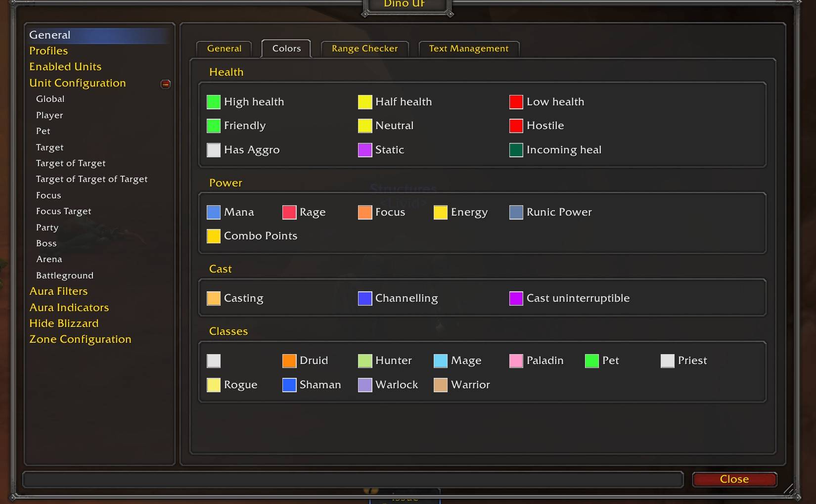The height and width of the screenshot is (504, 816).
Task: Collapse the Unit Configuration tree
Action: 166,84
